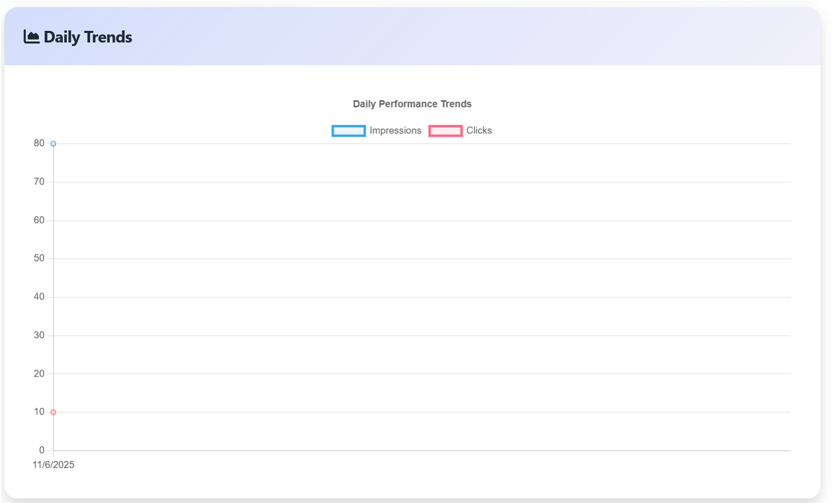Click the y-axis label 60
The width and height of the screenshot is (833, 504).
point(39,220)
